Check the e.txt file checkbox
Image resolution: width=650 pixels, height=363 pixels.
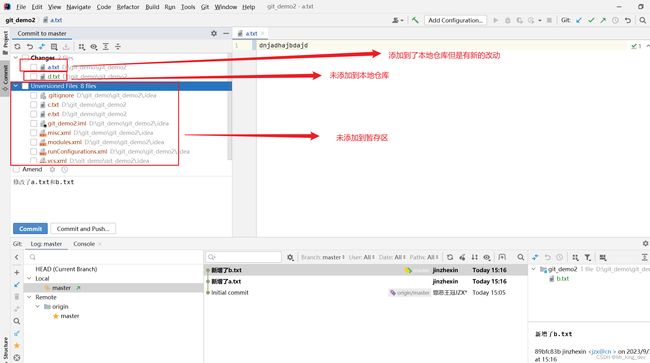point(34,114)
